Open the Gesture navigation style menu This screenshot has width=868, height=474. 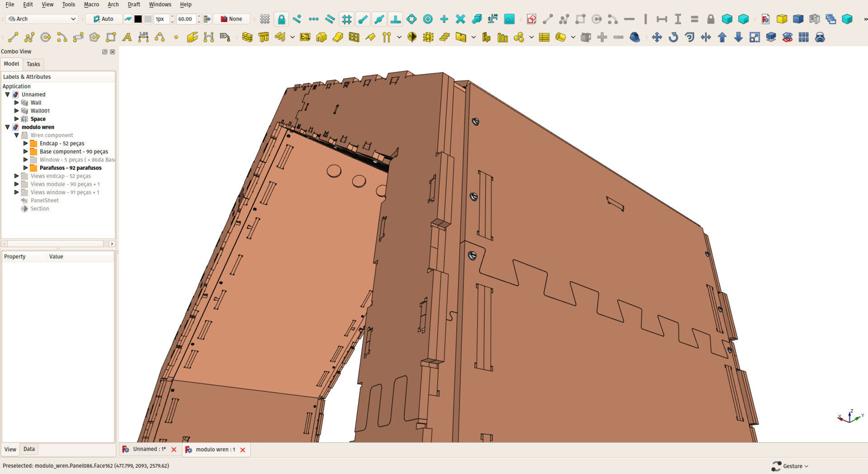coord(791,466)
